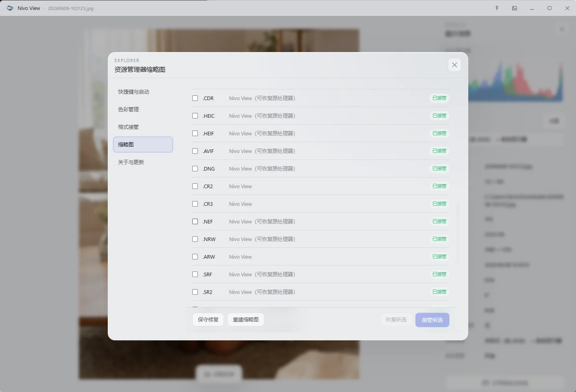Open the 色彩管理 settings section

(x=143, y=109)
